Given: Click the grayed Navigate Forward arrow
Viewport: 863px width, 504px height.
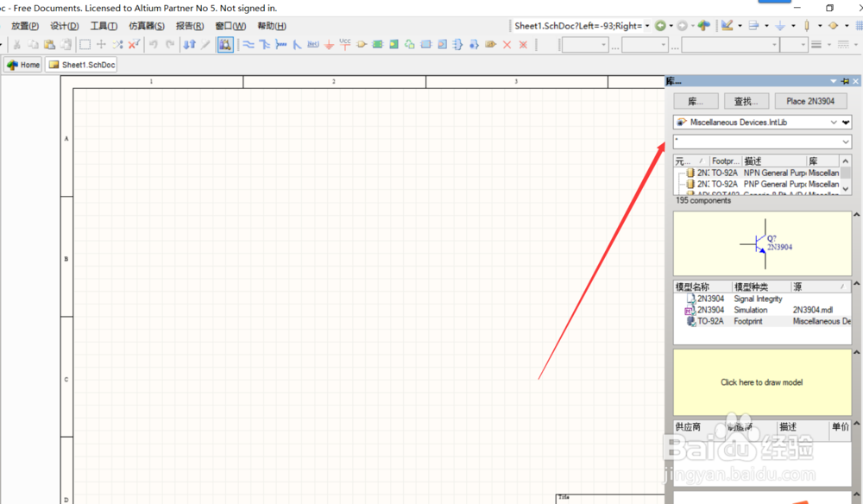Looking at the screenshot, I should pyautogui.click(x=682, y=25).
